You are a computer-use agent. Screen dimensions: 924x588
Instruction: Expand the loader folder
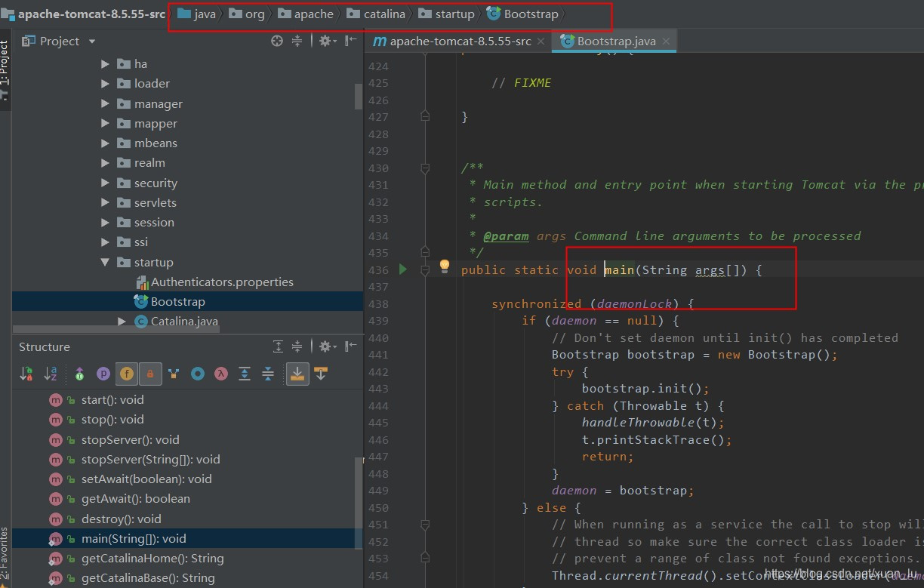[106, 84]
